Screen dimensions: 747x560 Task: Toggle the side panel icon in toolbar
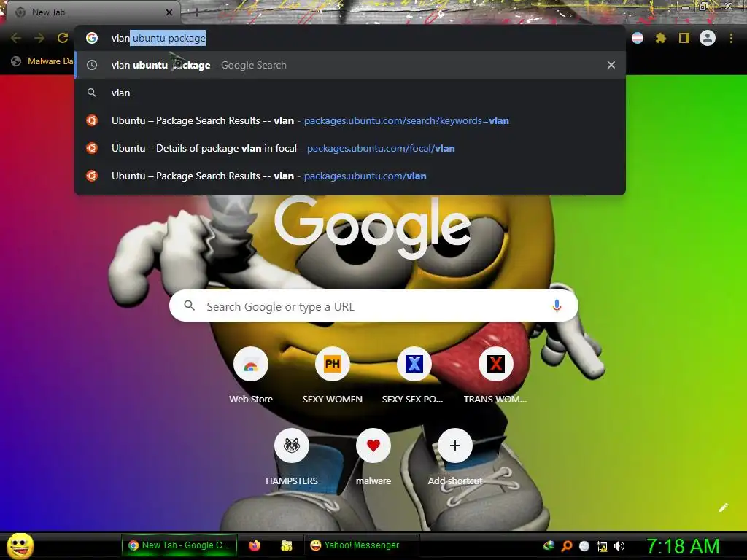(x=684, y=38)
